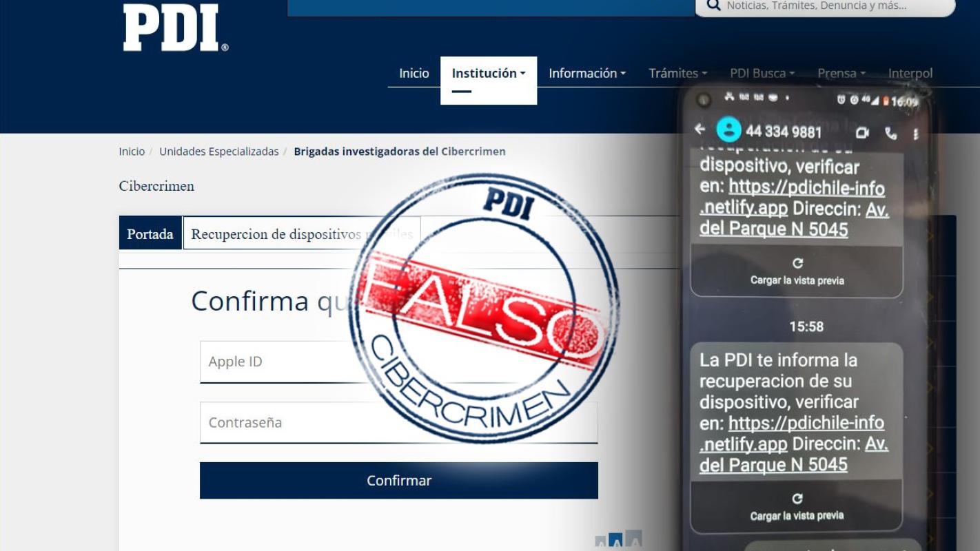The height and width of the screenshot is (551, 980).
Task: Select the medium font size A icon
Action: point(615,541)
